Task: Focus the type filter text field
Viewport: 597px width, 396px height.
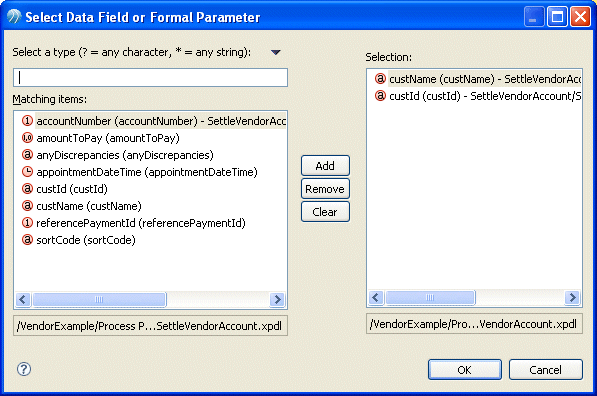Action: point(150,78)
